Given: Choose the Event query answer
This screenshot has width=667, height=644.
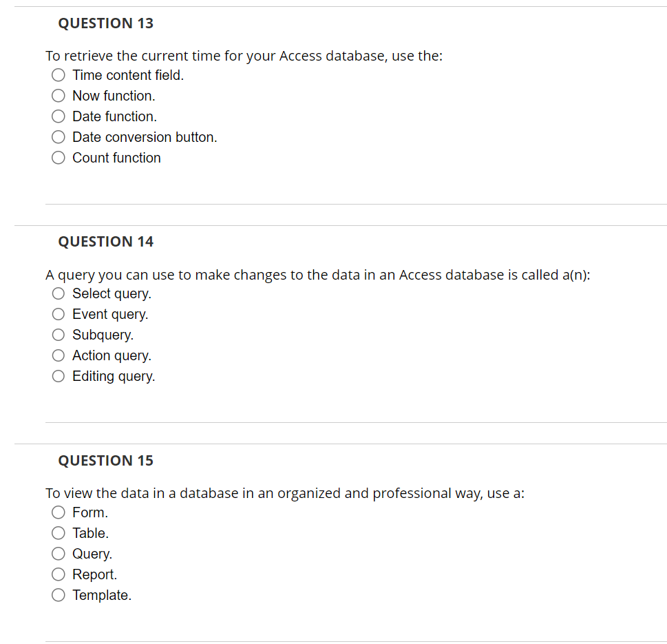Looking at the screenshot, I should coord(58,313).
